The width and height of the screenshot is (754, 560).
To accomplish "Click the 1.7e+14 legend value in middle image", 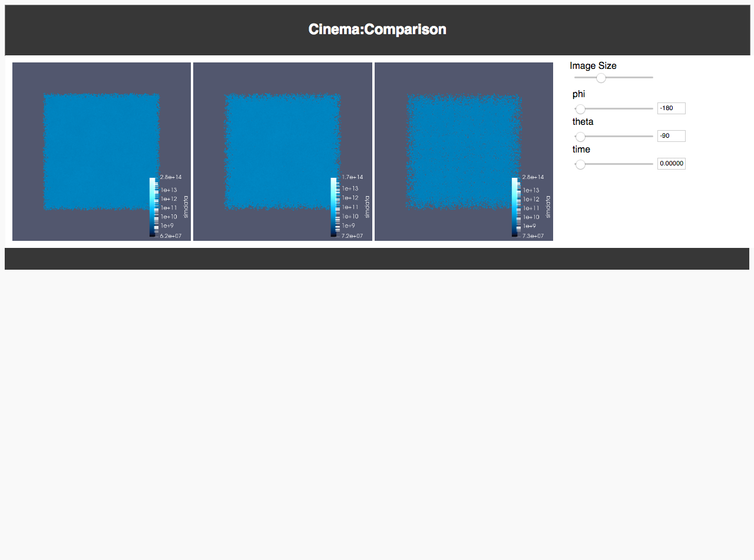I will (352, 177).
